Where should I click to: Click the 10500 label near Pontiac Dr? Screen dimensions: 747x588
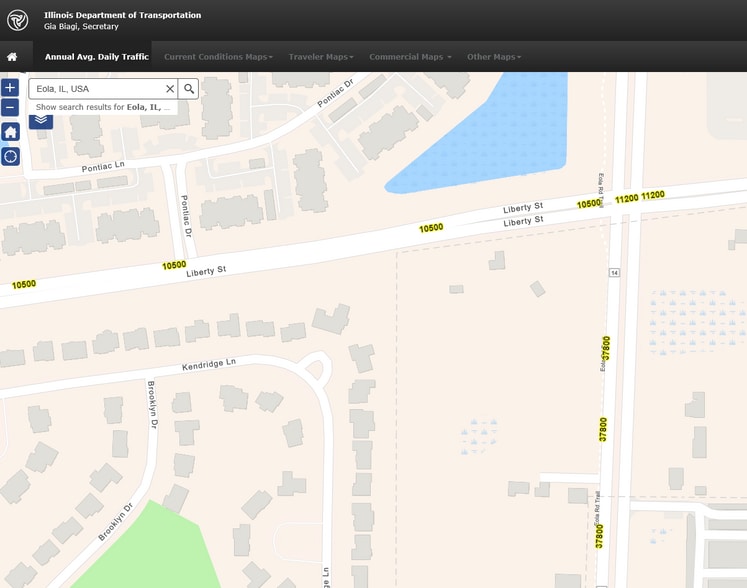174,265
